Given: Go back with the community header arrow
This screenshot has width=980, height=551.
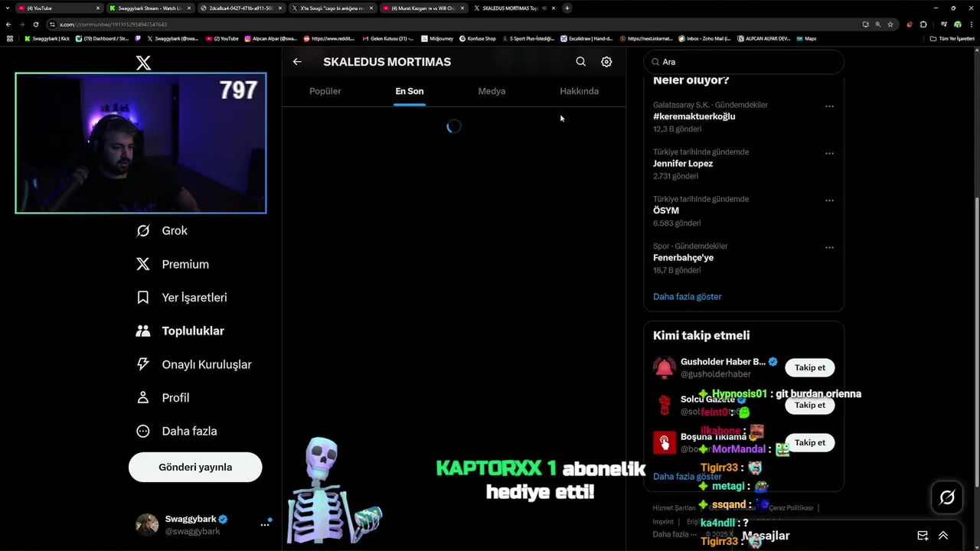Looking at the screenshot, I should tap(297, 62).
